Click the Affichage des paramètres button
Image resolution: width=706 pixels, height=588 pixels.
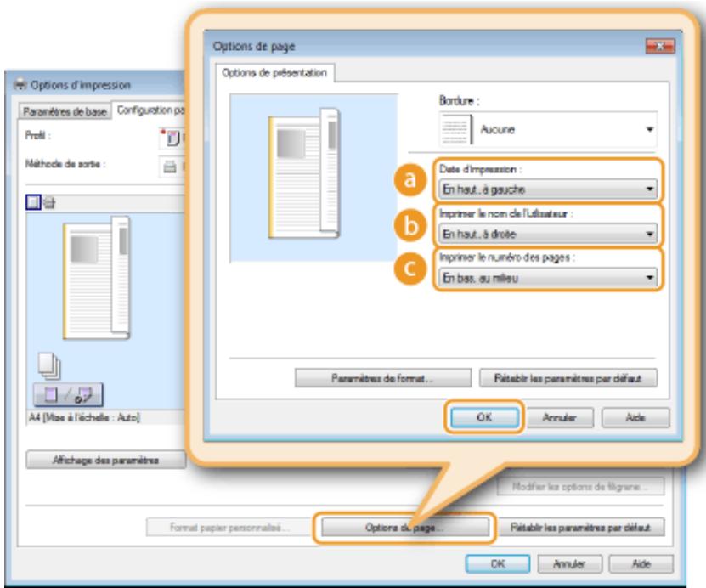106,461
